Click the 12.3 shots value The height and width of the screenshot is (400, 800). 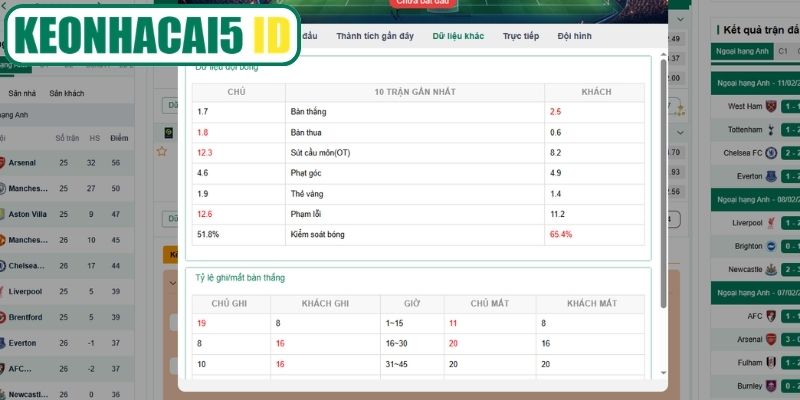tap(205, 153)
